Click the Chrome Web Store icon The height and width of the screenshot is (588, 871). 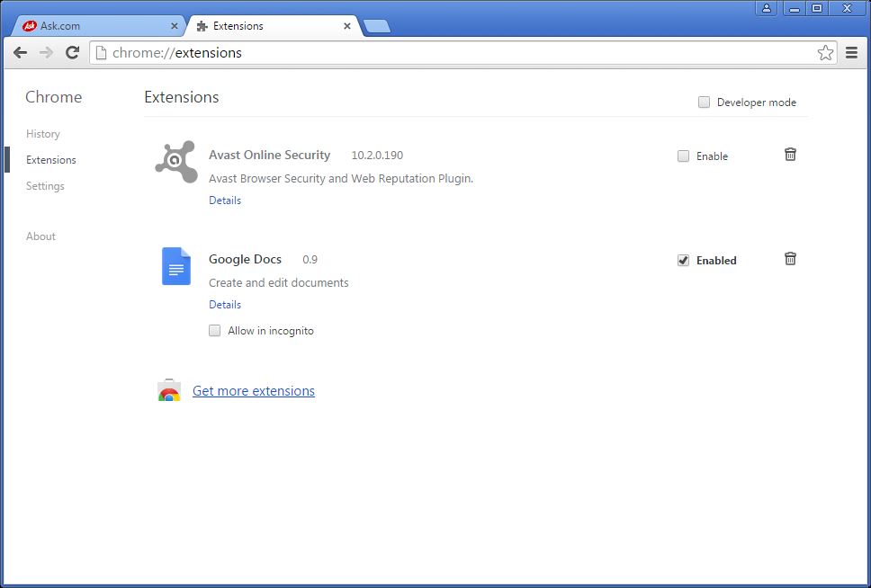[x=169, y=390]
